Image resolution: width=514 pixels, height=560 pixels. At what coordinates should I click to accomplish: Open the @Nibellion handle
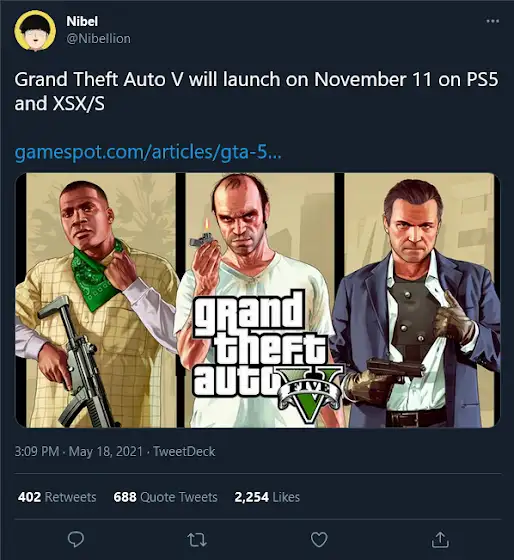[99, 39]
